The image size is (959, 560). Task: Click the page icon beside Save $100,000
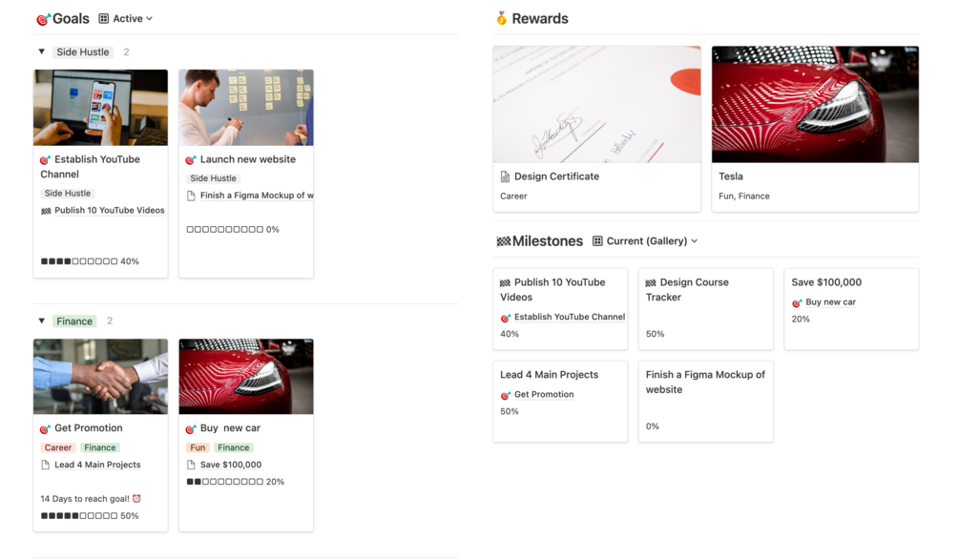(191, 466)
